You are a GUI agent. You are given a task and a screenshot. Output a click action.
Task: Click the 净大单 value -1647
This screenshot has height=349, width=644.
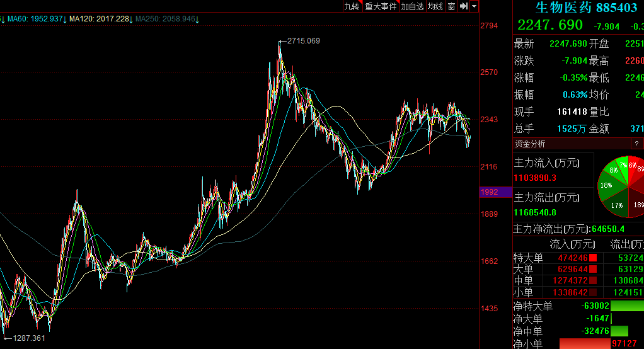pos(597,318)
